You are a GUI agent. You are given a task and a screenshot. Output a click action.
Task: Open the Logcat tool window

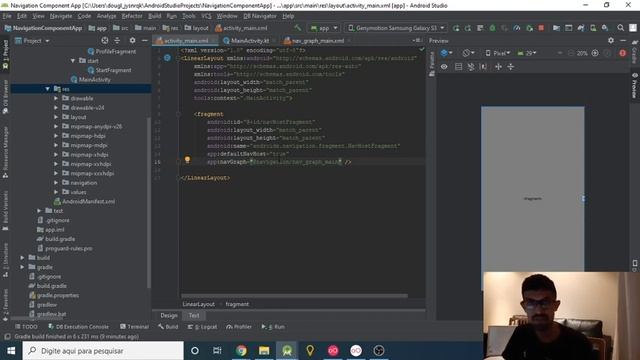202,327
